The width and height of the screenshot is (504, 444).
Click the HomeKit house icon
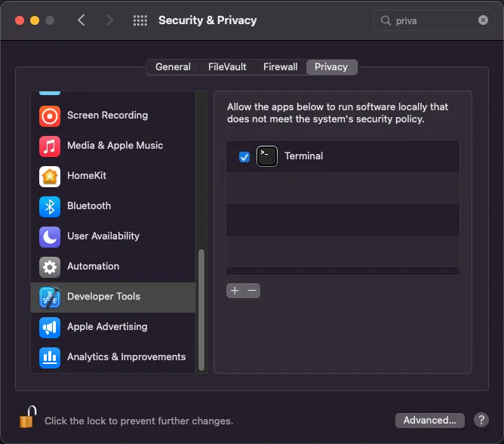[50, 176]
